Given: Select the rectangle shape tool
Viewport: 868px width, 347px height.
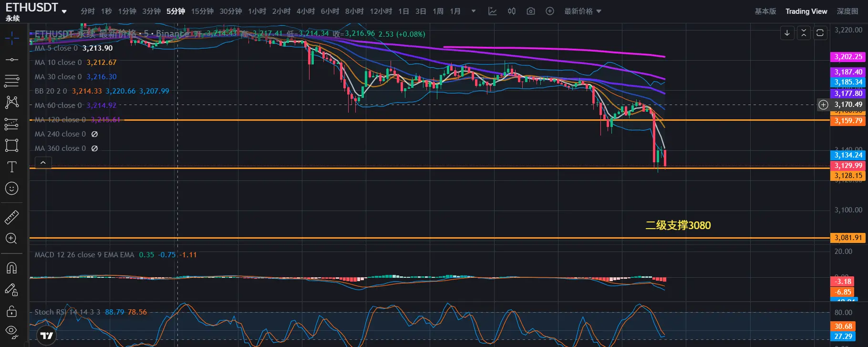Looking at the screenshot, I should tap(12, 145).
